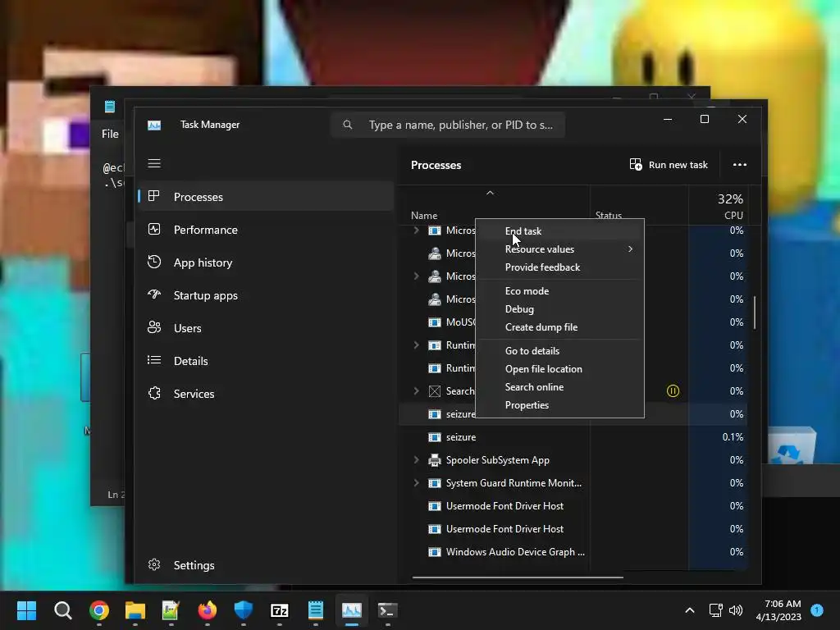
Task: Open the Notepad++ taskbar icon
Action: point(171,610)
